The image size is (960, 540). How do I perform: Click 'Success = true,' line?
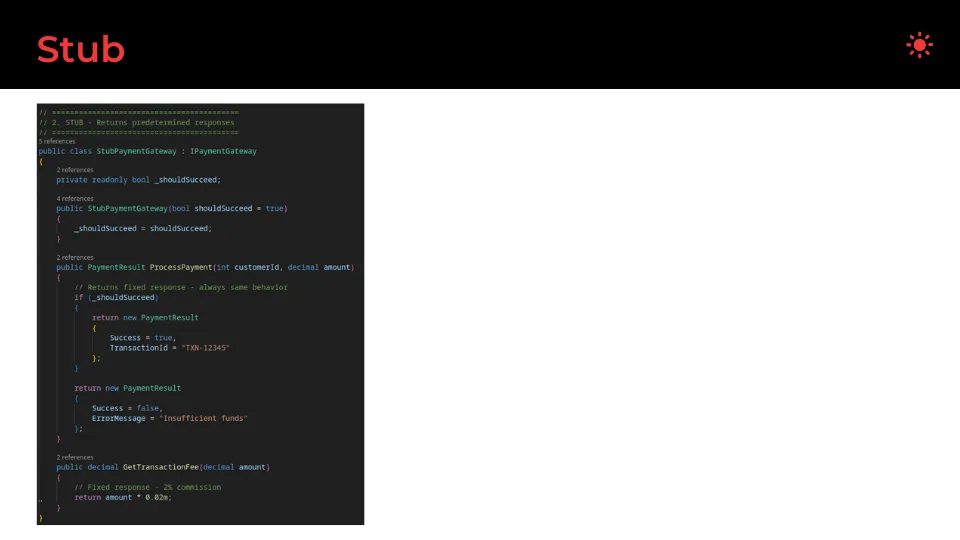coord(143,338)
